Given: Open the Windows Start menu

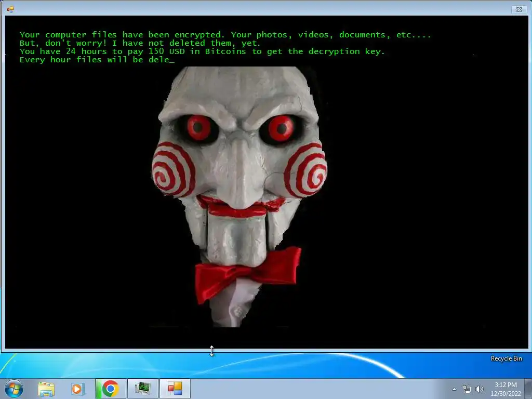Looking at the screenshot, I should click(x=14, y=389).
